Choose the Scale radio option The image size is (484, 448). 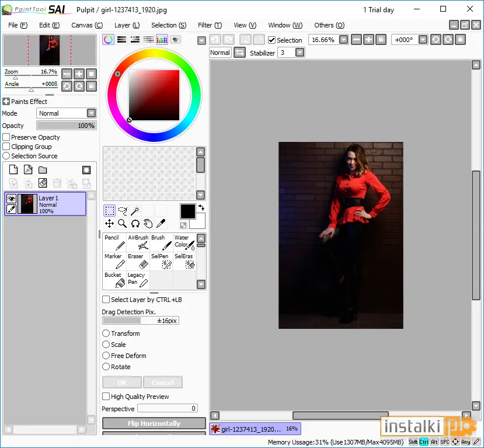point(106,345)
